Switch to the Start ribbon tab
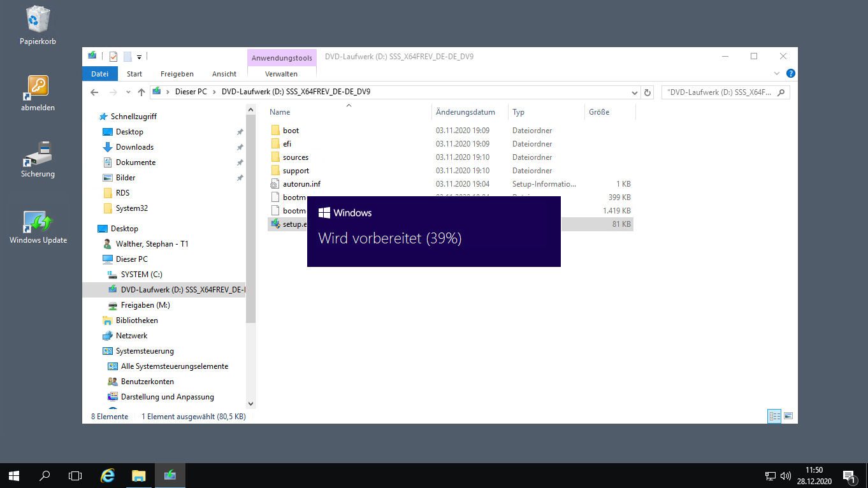This screenshot has height=488, width=868. pyautogui.click(x=134, y=74)
